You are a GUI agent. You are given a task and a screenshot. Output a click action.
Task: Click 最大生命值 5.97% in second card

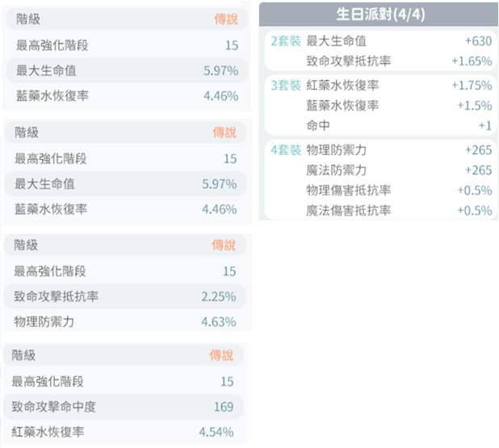(125, 184)
